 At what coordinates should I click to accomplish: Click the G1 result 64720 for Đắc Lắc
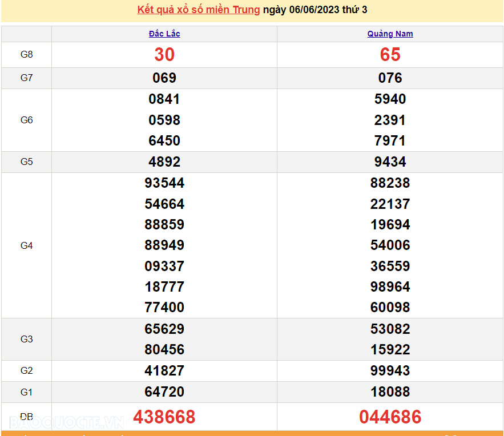point(164,392)
